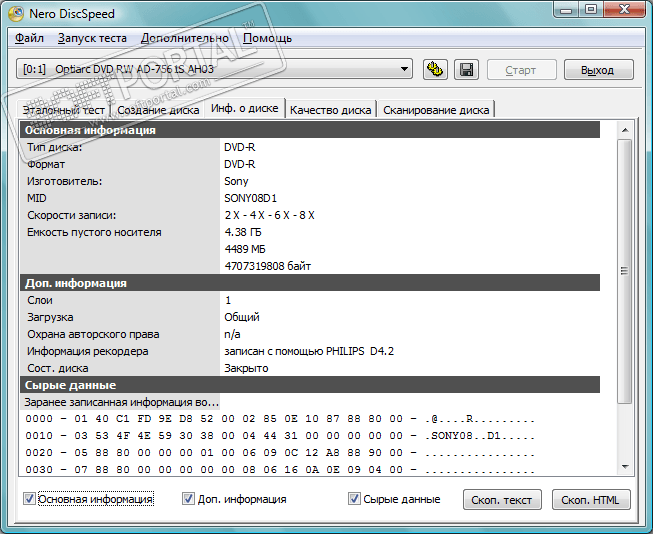Switch to the Качество диска tab
The image size is (653, 534).
[331, 110]
